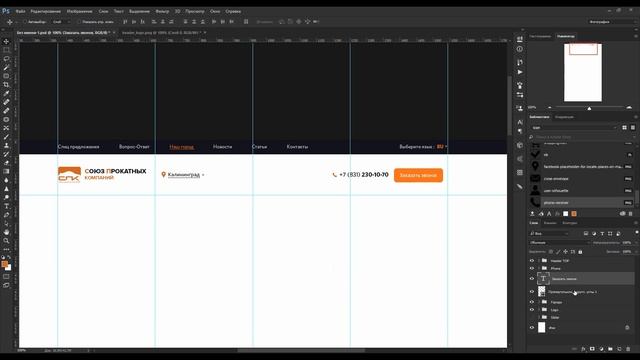640x360 pixels.
Task: Hide the Logo layer group
Action: (532, 310)
